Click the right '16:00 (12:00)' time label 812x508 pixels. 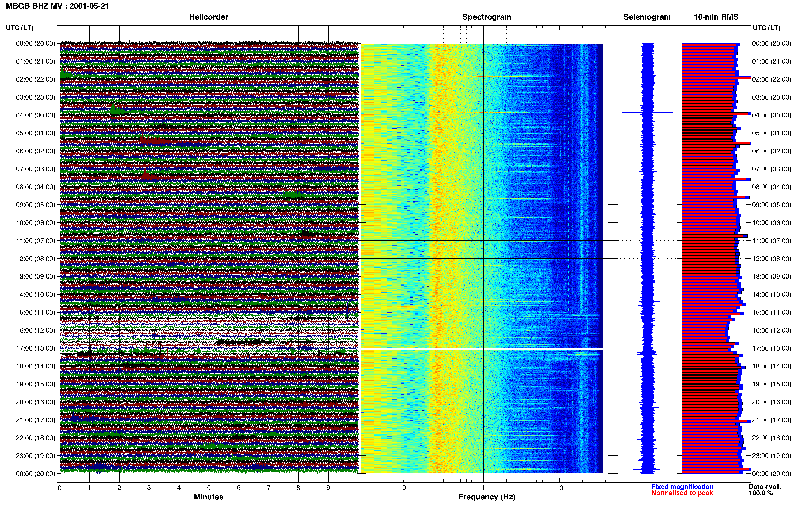click(772, 330)
